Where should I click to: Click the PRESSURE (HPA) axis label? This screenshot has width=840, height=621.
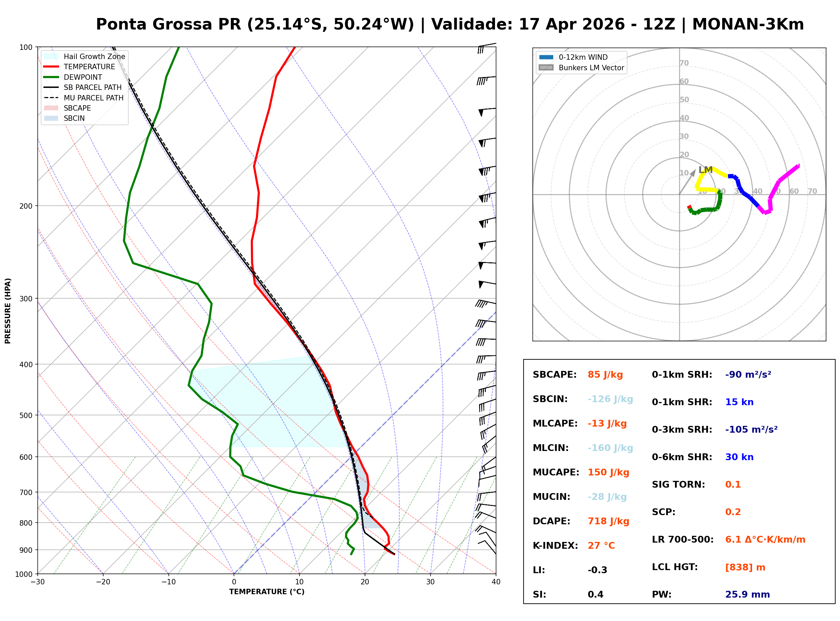tap(8, 311)
